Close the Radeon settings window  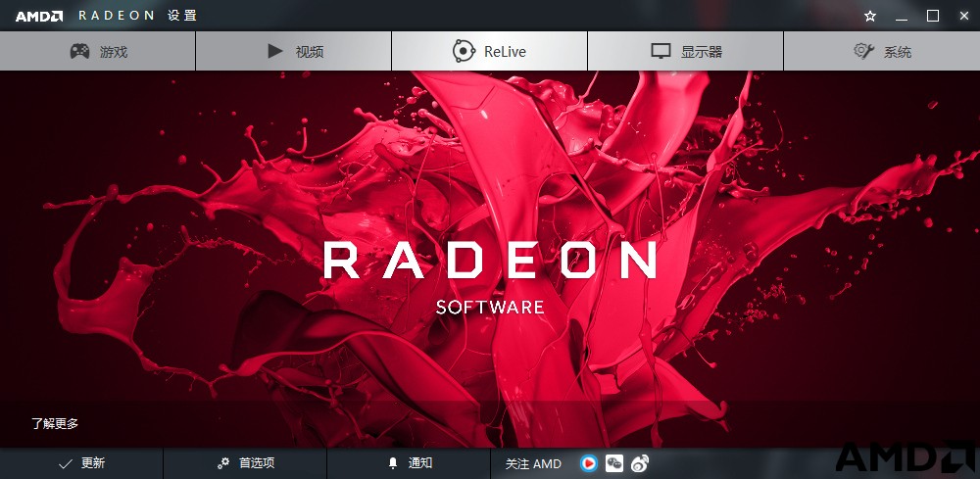(963, 17)
